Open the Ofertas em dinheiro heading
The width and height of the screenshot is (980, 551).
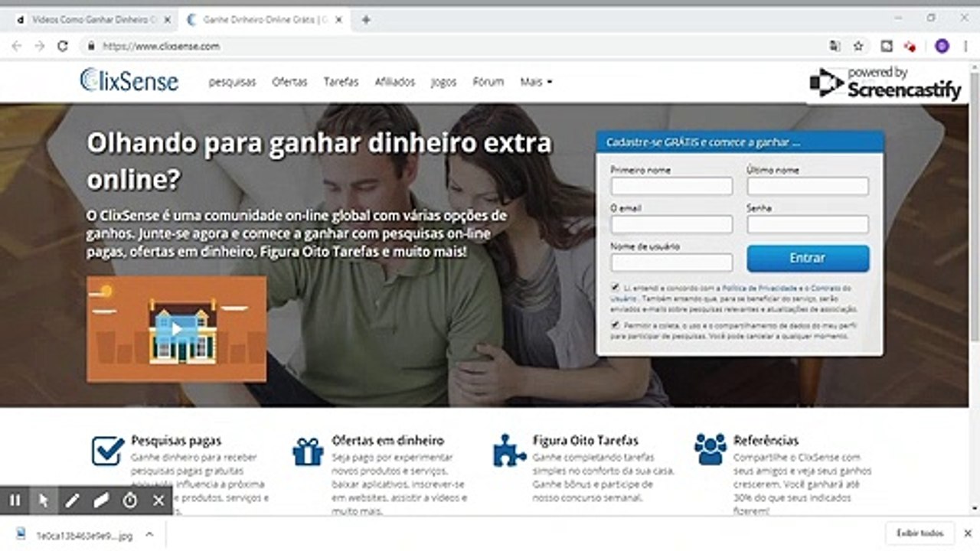coord(387,440)
